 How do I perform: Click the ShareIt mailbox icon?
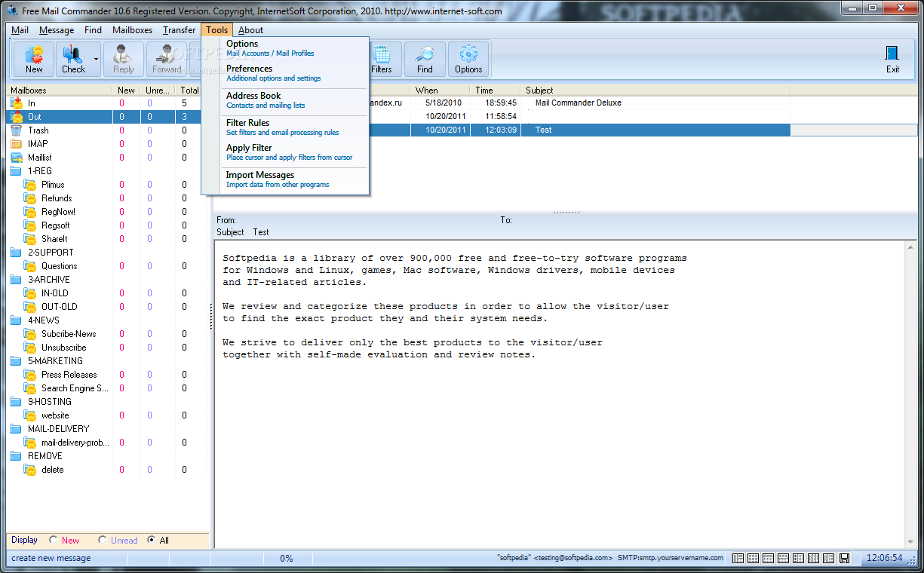click(x=29, y=239)
